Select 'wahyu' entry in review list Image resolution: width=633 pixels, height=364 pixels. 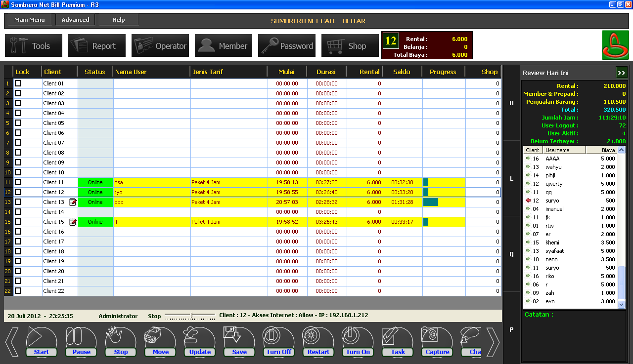(x=571, y=167)
